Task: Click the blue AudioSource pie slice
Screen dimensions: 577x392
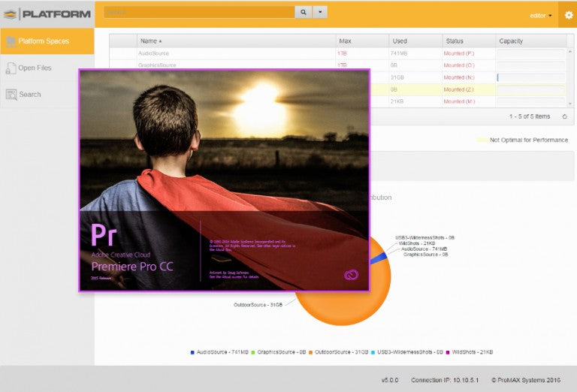Action: [379, 258]
